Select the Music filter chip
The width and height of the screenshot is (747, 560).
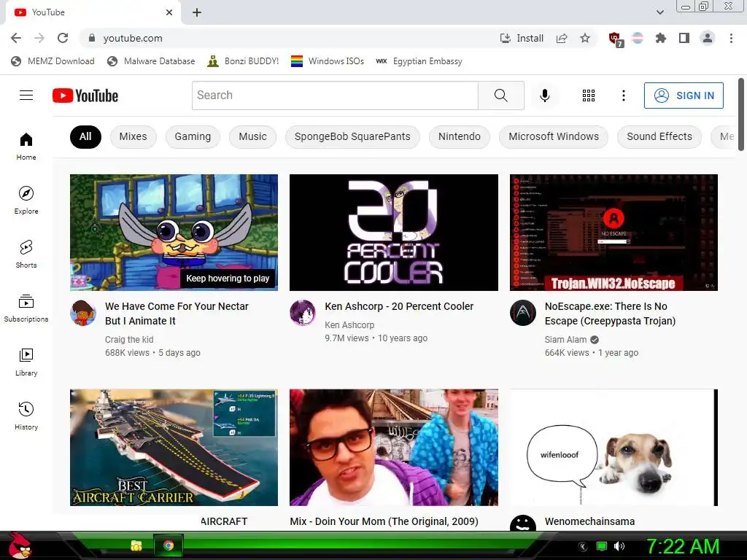[252, 136]
